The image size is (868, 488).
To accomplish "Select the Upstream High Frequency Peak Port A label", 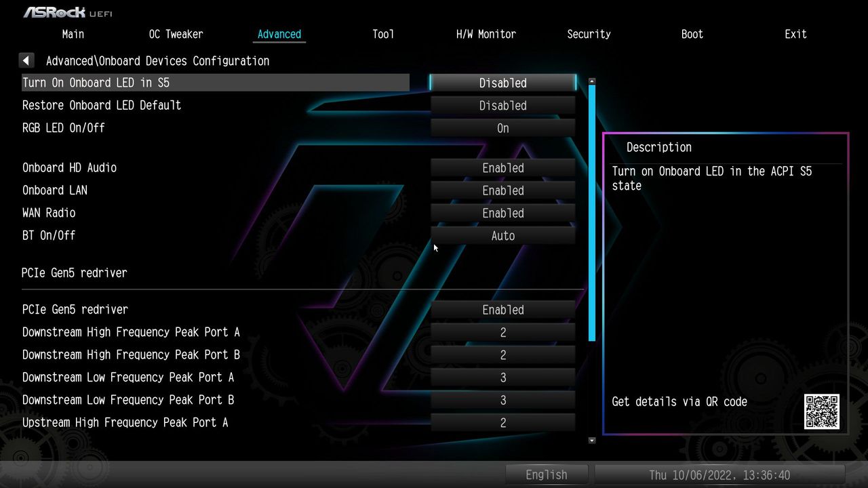I will coord(125,422).
